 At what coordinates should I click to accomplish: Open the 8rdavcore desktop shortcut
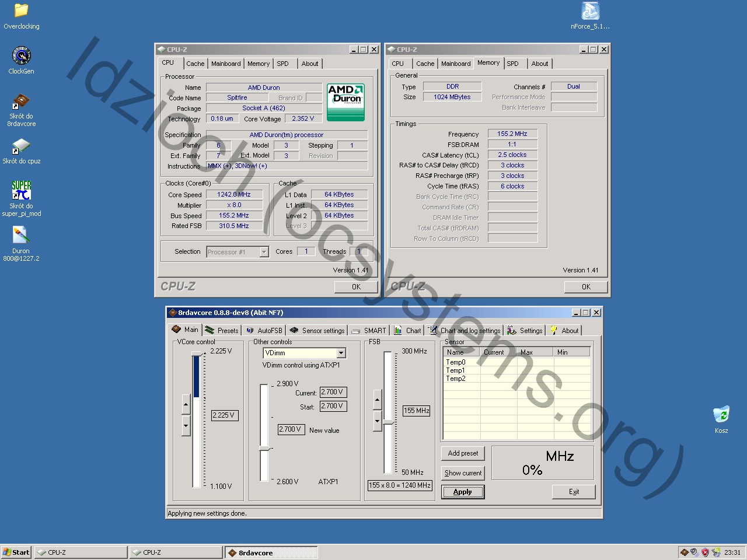21,110
